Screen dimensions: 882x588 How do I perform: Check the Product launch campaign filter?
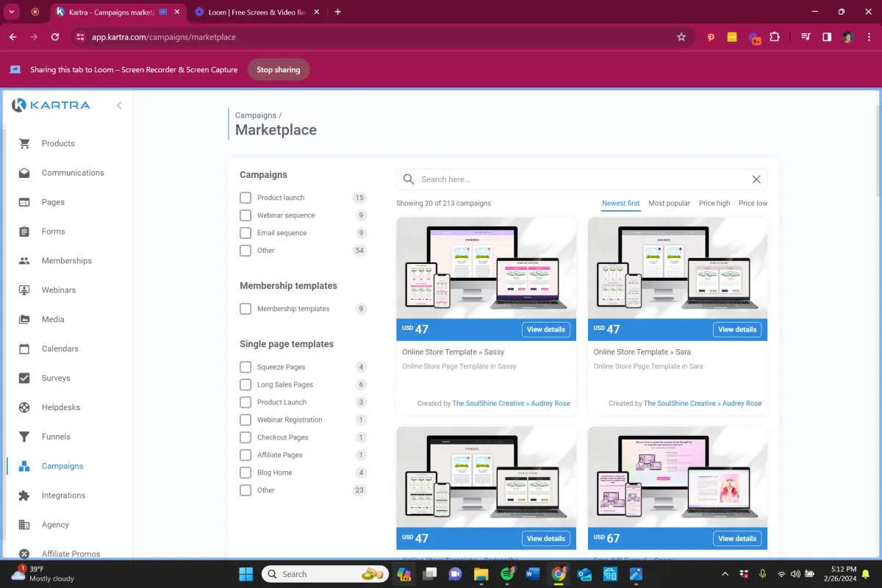click(245, 198)
